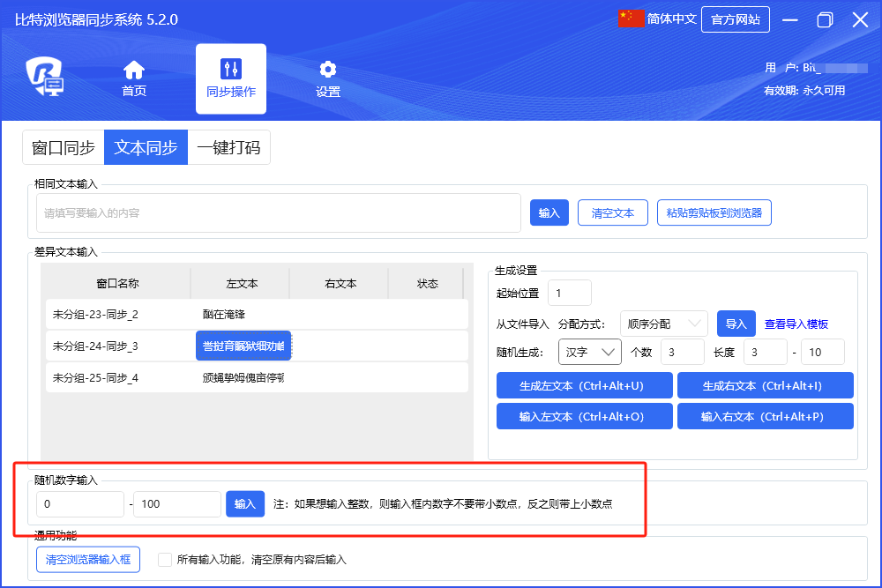The height and width of the screenshot is (588, 882).
Task: Open the 设置 gear icon
Action: point(328,70)
